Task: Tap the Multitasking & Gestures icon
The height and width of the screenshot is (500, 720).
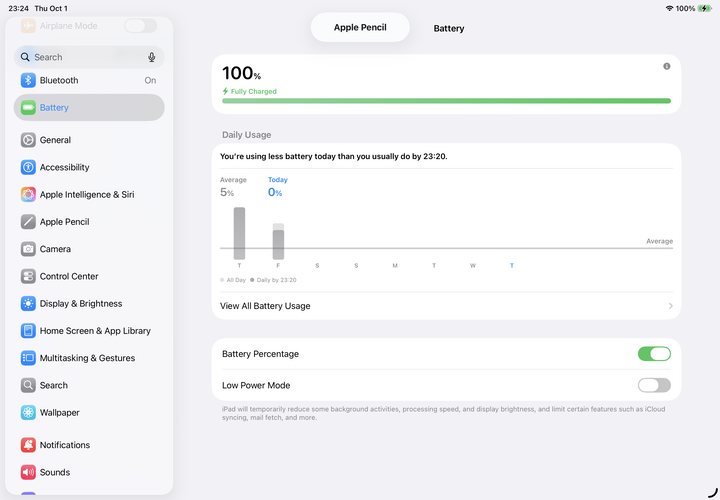Action: click(x=28, y=358)
